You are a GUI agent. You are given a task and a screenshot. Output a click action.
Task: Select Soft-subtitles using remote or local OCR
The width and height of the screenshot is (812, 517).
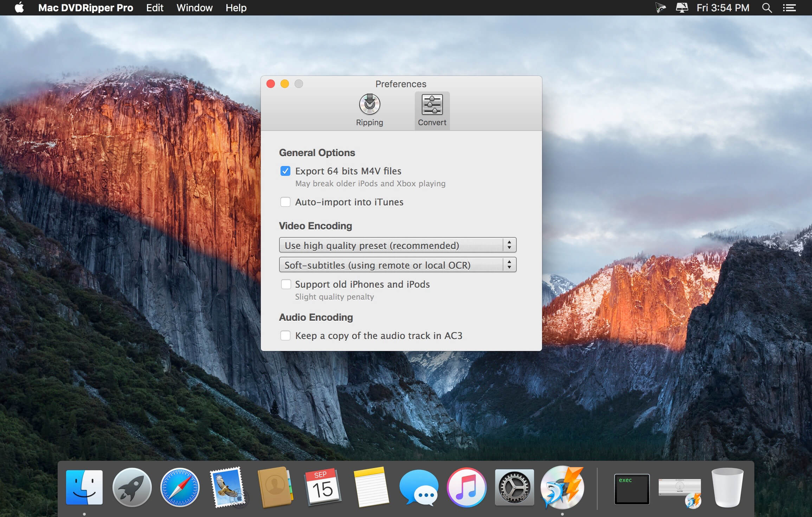[x=395, y=265]
